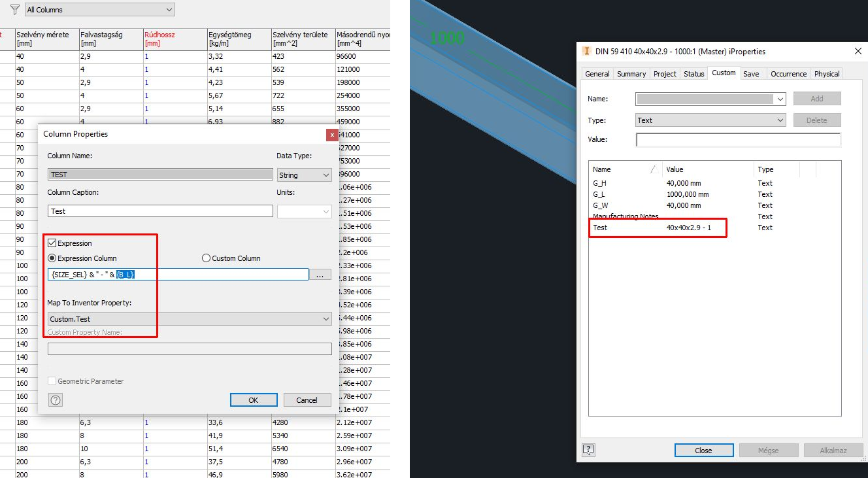
Task: Select the Expression Column radio button
Action: point(51,257)
